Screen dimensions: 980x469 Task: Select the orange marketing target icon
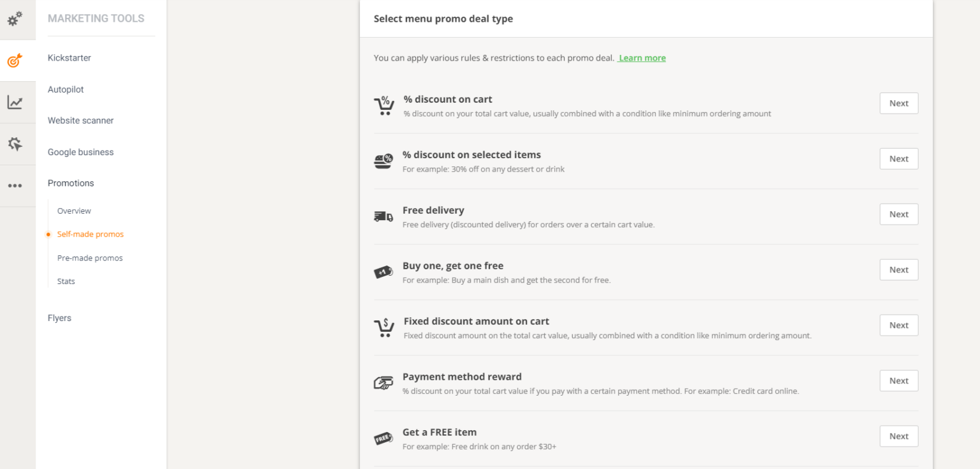pyautogui.click(x=15, y=61)
